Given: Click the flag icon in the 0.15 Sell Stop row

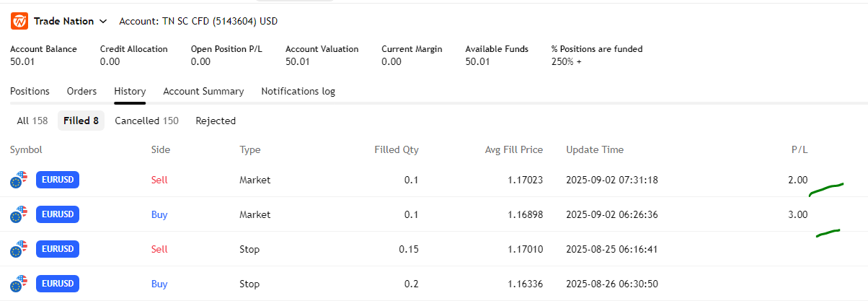Looking at the screenshot, I should pyautogui.click(x=19, y=249).
